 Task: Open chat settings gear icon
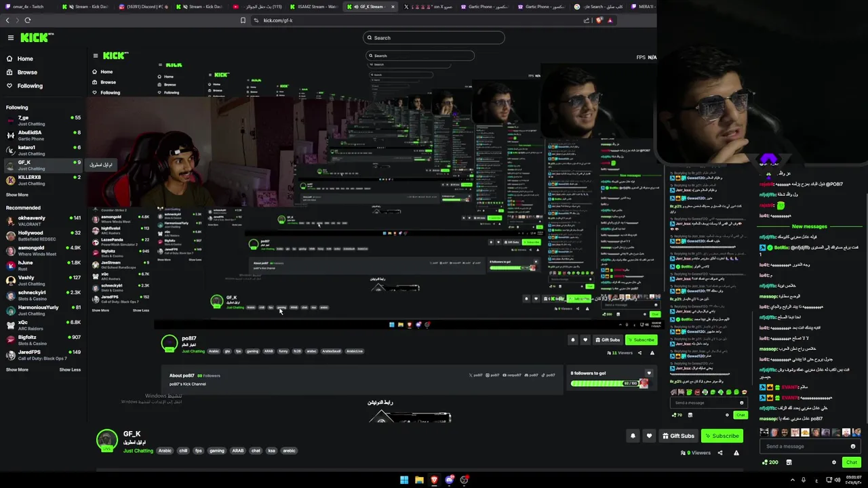click(x=834, y=462)
